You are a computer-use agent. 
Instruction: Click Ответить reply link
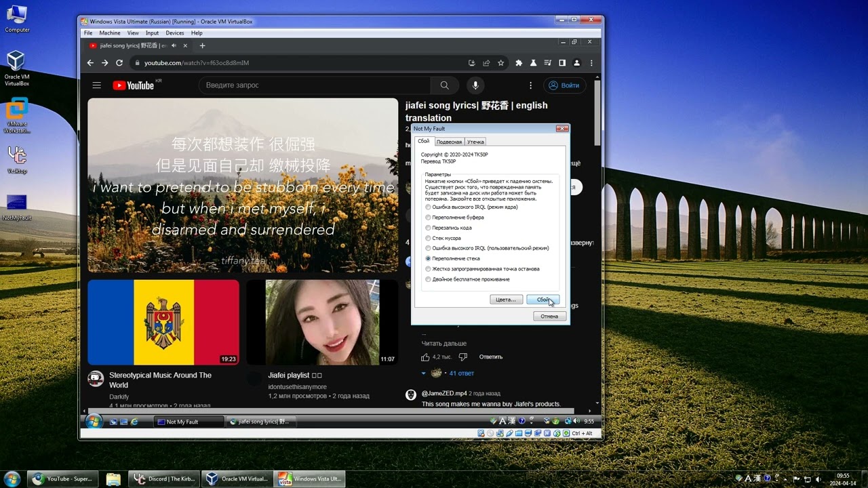tap(491, 357)
